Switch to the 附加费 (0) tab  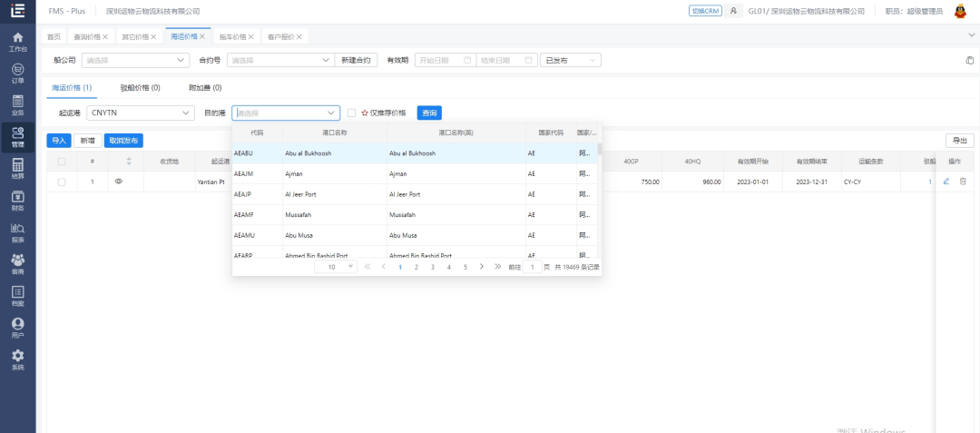[x=204, y=88]
